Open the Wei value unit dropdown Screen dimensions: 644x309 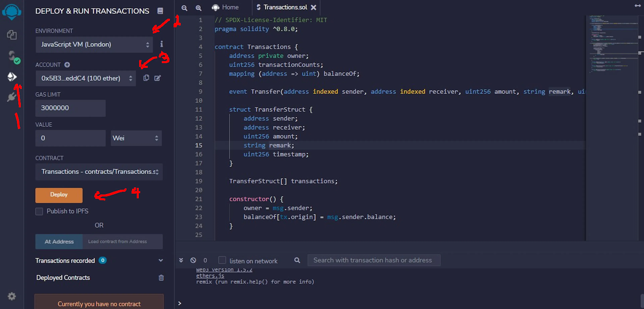[x=136, y=138]
